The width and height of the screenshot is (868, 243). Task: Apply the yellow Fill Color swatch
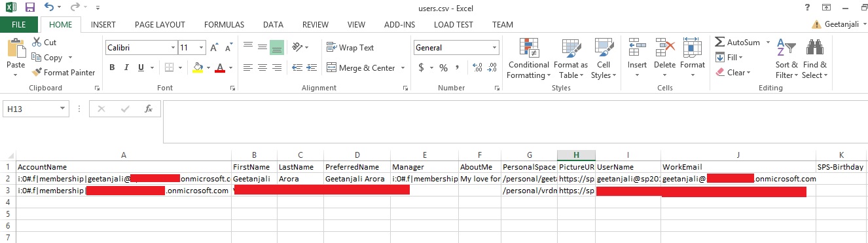pos(198,67)
